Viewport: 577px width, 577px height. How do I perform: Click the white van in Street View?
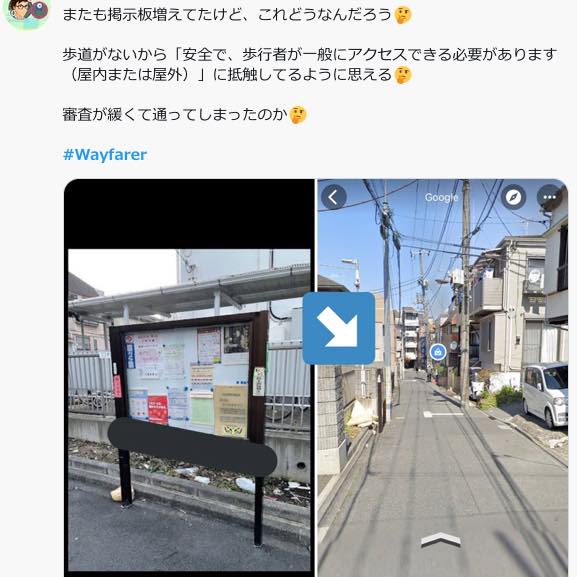[545, 395]
